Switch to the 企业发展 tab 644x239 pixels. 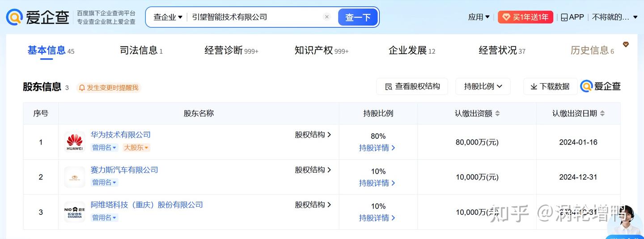pyautogui.click(x=412, y=50)
